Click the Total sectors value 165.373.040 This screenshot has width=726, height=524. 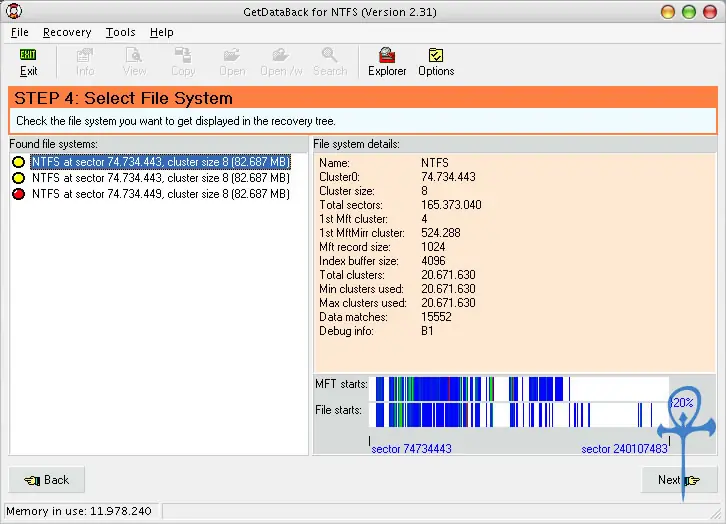tap(451, 205)
